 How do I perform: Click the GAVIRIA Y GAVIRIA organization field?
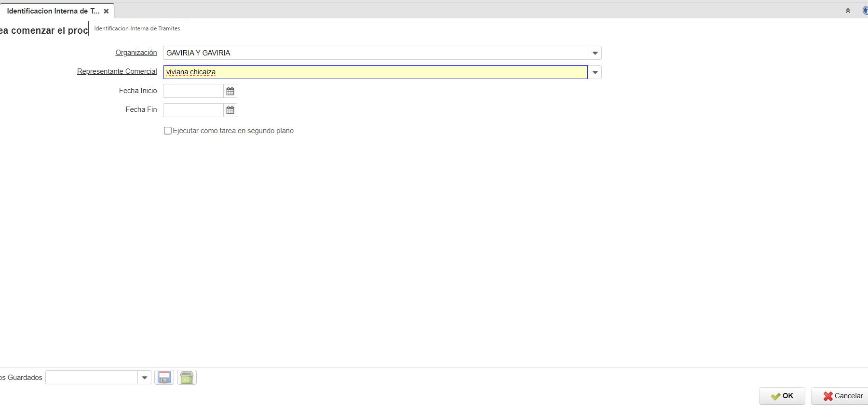[375, 53]
